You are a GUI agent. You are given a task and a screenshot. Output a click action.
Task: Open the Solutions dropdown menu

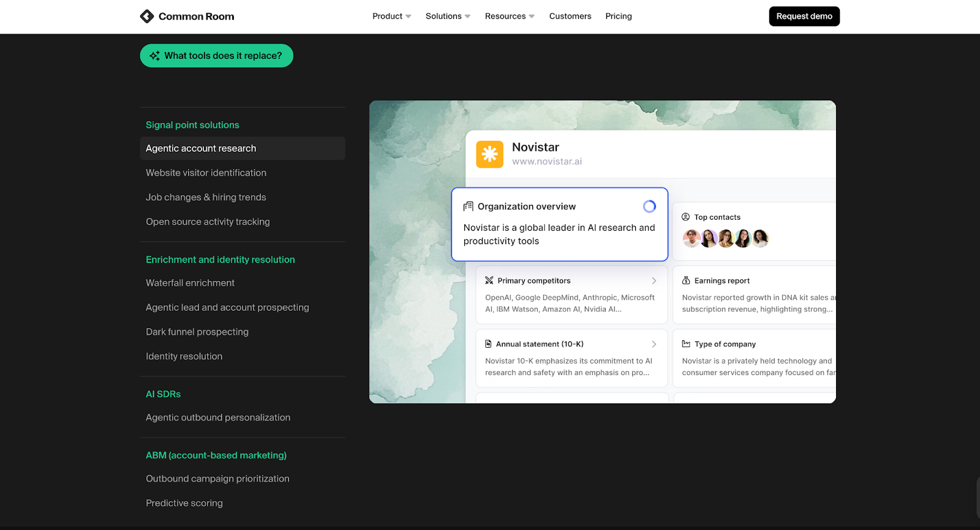448,17
